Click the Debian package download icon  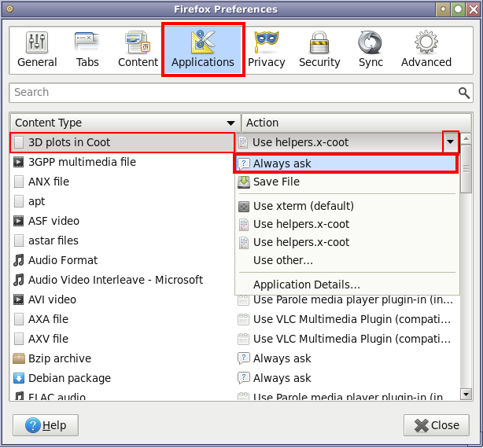[18, 379]
